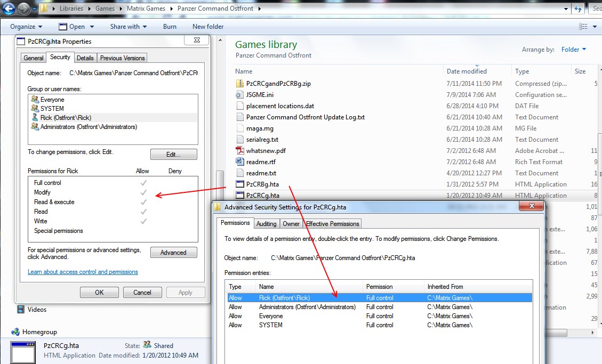Click Burn in Explorer toolbar
The width and height of the screenshot is (602, 364).
point(170,27)
